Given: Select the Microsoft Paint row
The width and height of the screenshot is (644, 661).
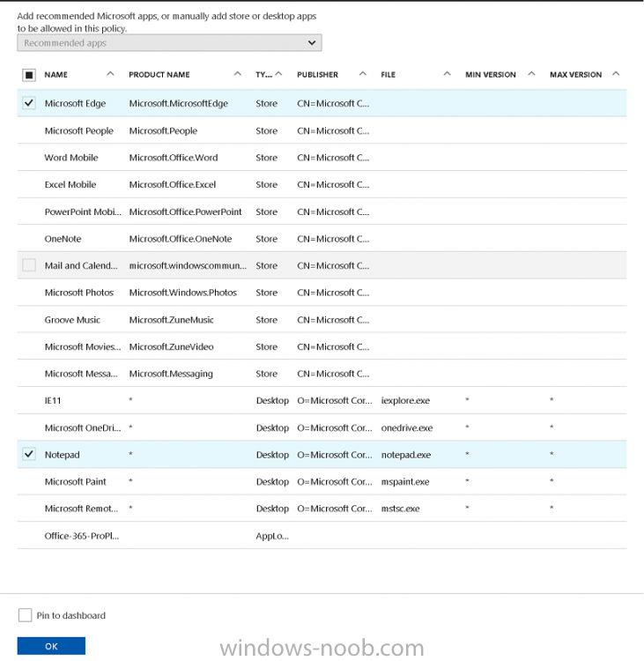Looking at the screenshot, I should [x=322, y=481].
